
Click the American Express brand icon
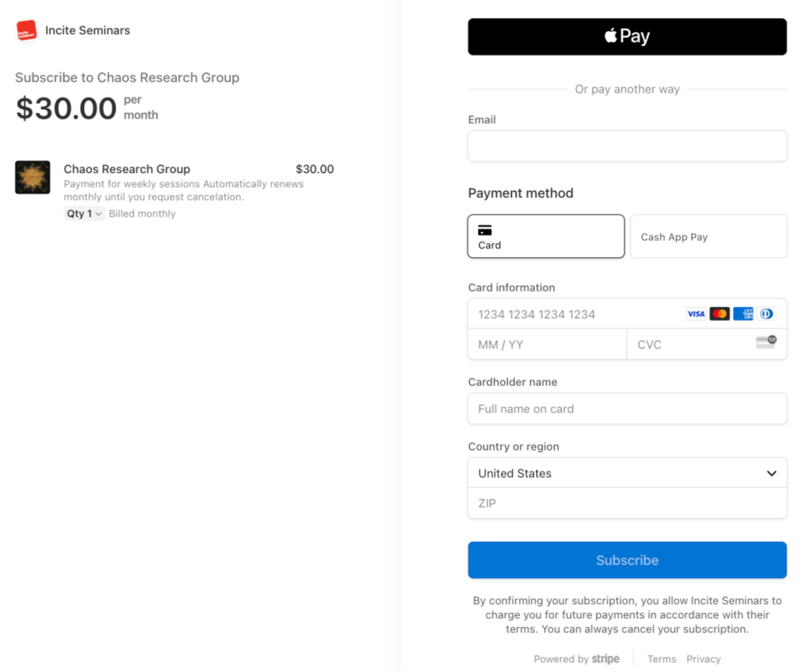point(743,314)
